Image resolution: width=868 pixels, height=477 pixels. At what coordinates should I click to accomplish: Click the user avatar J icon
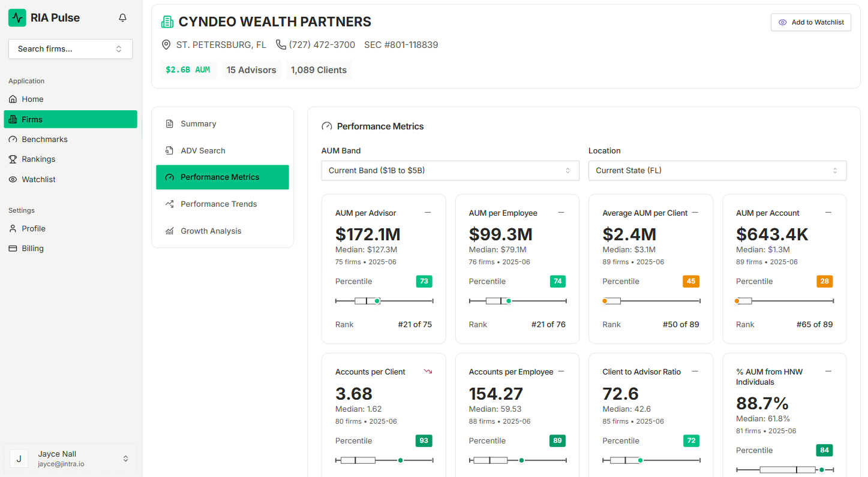[19, 459]
